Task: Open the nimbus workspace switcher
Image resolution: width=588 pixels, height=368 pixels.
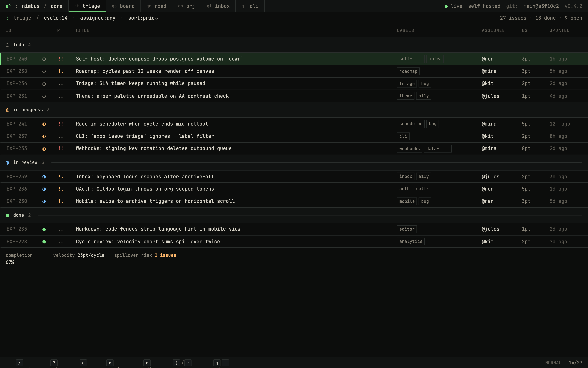Action: 31,6
